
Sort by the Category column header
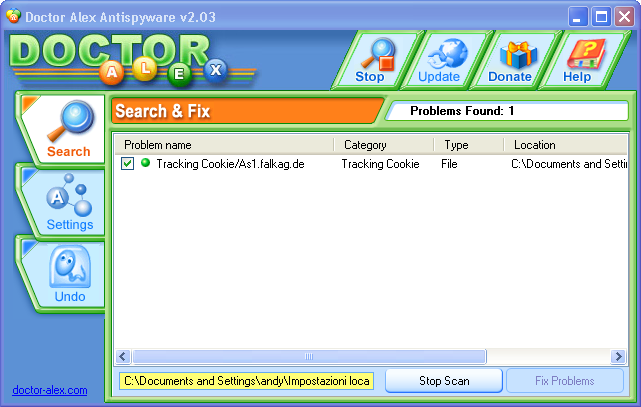383,145
